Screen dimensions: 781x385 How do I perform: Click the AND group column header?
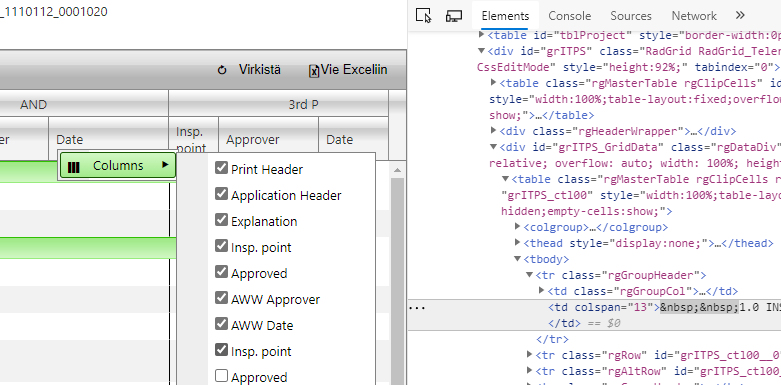click(x=33, y=105)
